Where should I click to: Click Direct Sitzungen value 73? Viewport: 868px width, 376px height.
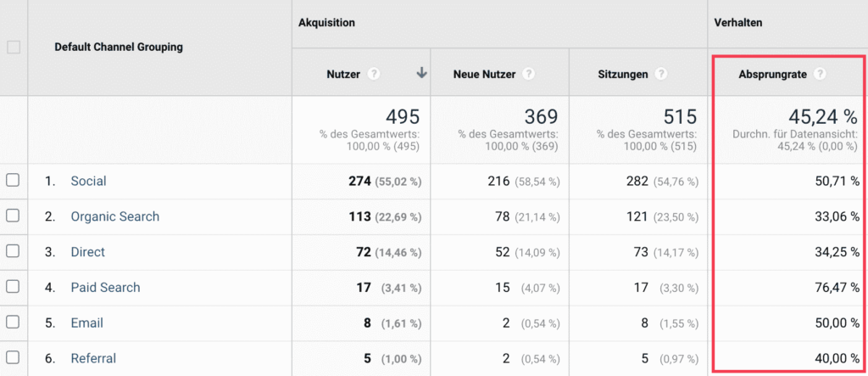pos(641,252)
